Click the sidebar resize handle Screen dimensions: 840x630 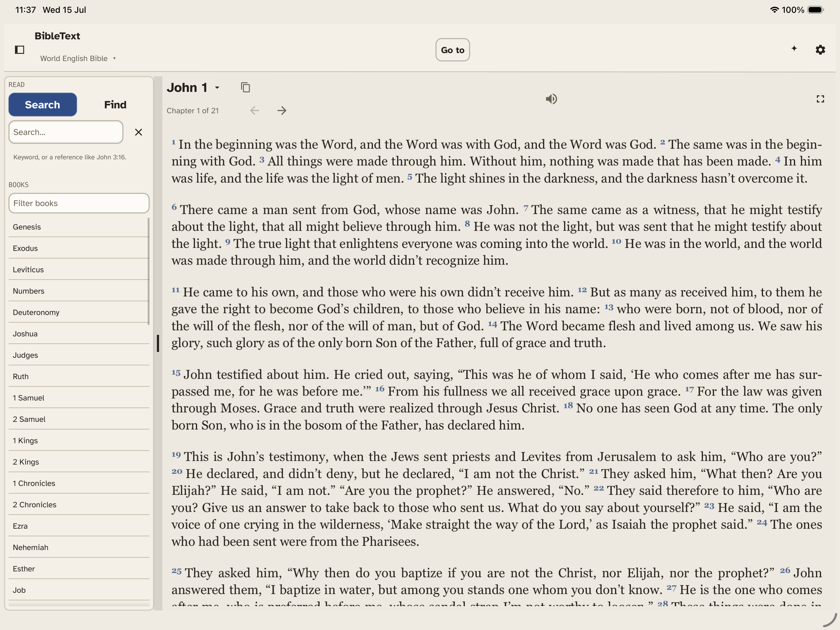(x=158, y=343)
